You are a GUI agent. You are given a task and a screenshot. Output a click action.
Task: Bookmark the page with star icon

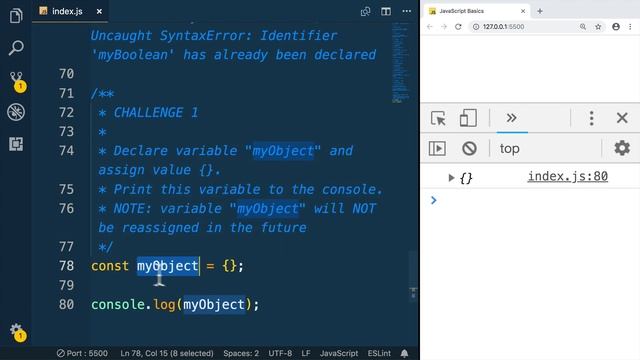(598, 27)
